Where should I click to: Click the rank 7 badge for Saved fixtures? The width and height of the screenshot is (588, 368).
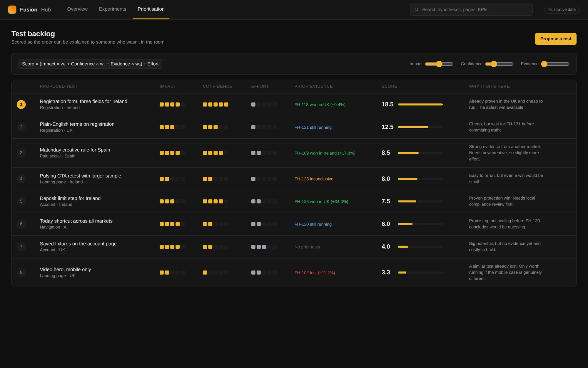21,247
